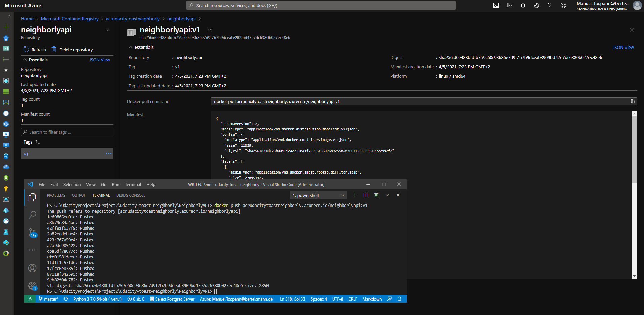
Task: Open the feedback smiley icon
Action: point(563,5)
